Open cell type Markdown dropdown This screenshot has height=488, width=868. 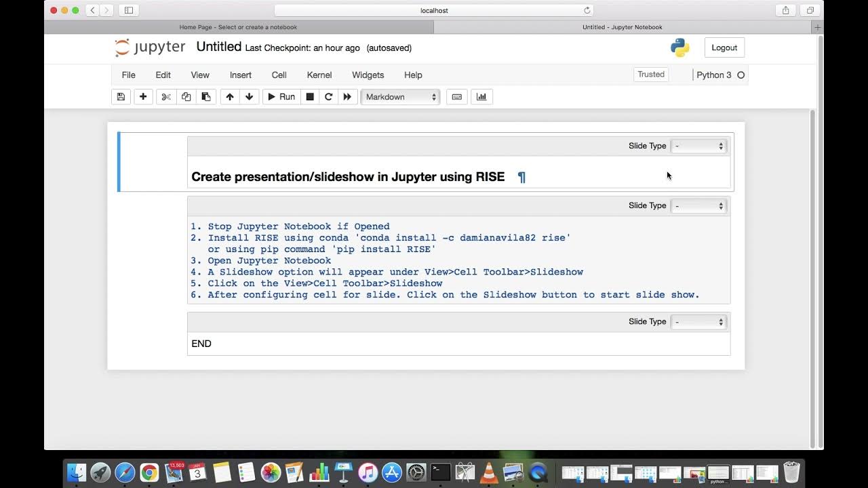click(x=400, y=97)
